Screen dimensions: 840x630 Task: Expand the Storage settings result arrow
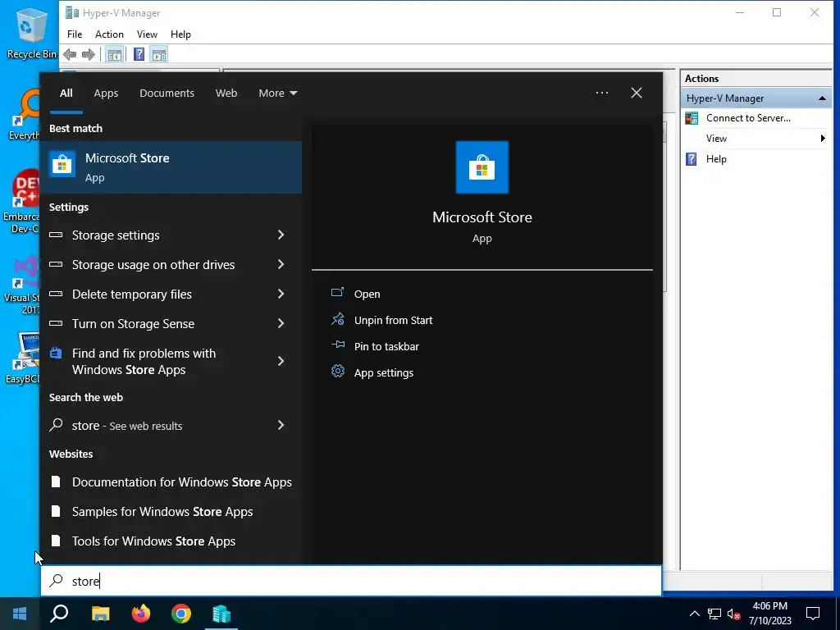281,235
